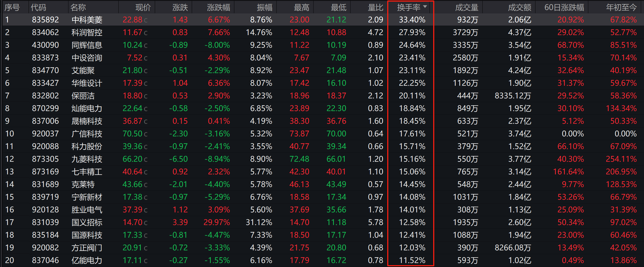This screenshot has width=644, height=267.
Task: Select stock 中科美菱 name
Action: pyautogui.click(x=87, y=20)
